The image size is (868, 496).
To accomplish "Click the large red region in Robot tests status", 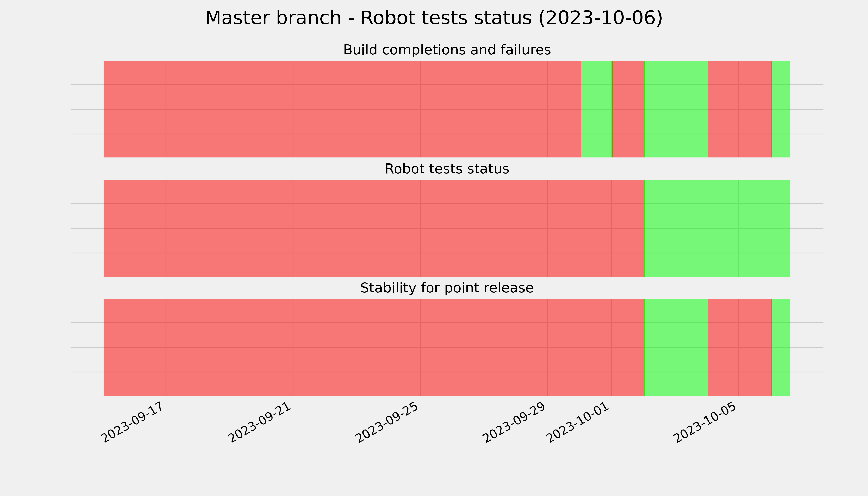I will (374, 228).
